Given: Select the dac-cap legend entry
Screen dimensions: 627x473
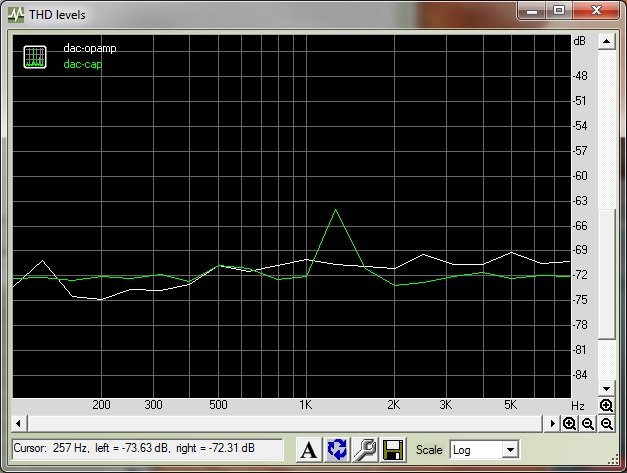Looking at the screenshot, I should (83, 64).
